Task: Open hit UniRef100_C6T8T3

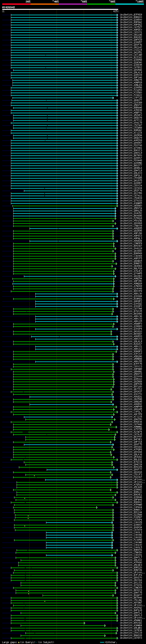Action: [x=131, y=638]
